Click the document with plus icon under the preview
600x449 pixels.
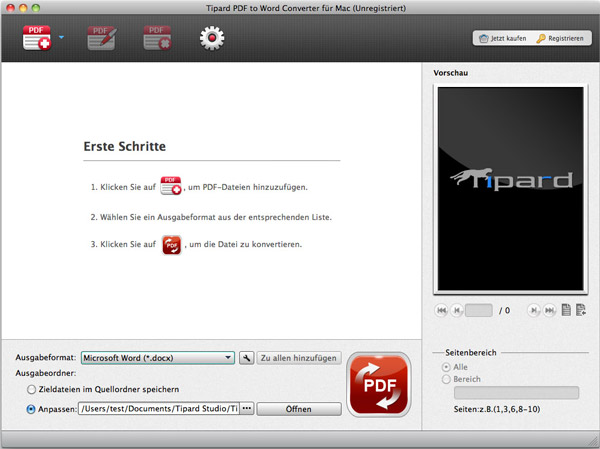coord(581,310)
